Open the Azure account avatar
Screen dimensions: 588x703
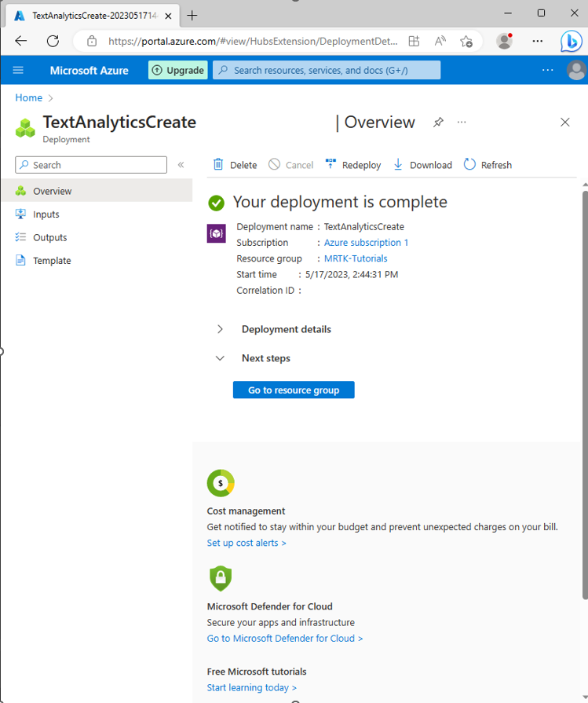pyautogui.click(x=576, y=71)
